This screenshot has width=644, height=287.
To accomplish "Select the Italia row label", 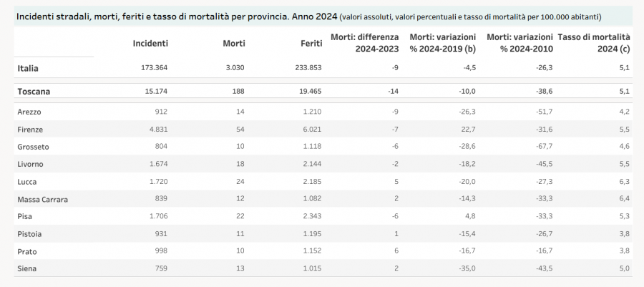I will 28,68.
